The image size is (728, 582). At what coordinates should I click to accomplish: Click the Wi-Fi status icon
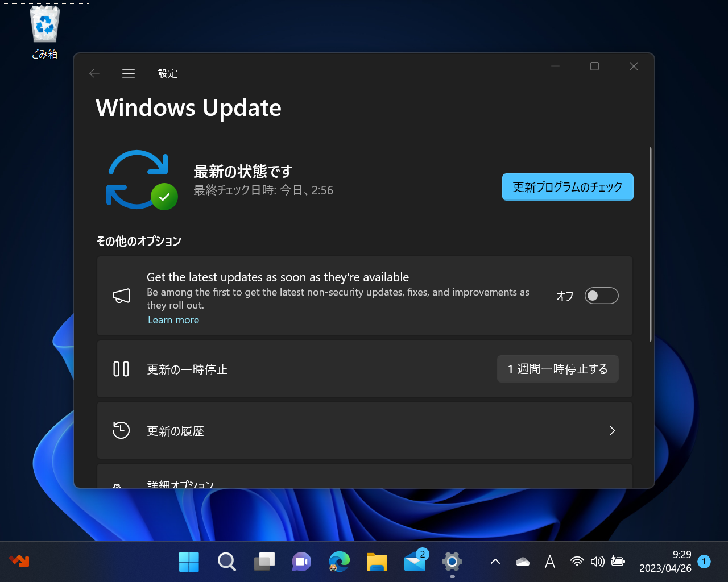point(577,562)
